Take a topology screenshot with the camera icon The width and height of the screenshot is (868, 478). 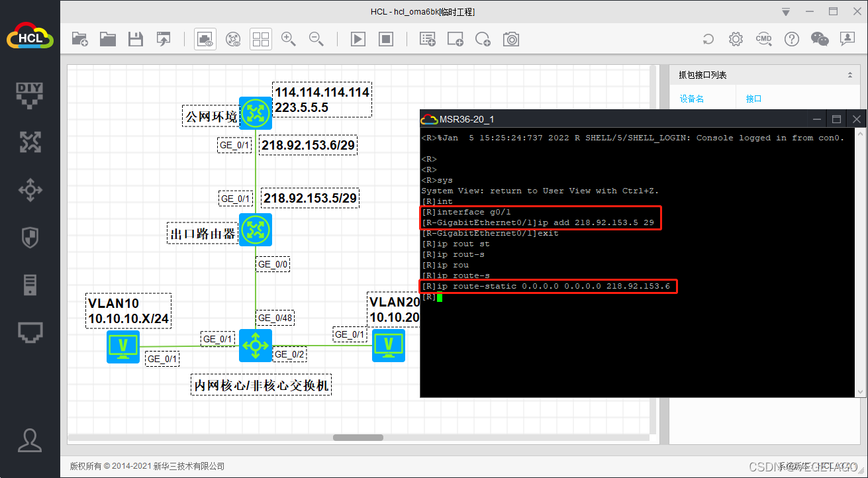(x=511, y=39)
